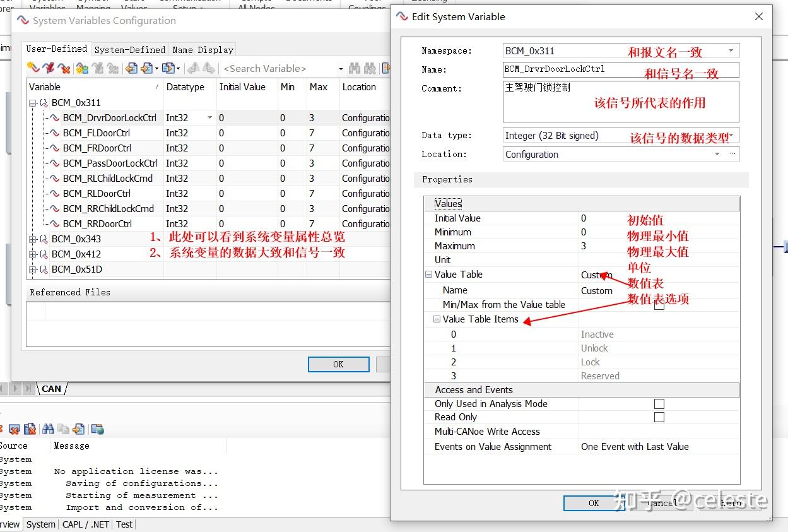Check the 'Read Only' checkbox

coord(659,417)
